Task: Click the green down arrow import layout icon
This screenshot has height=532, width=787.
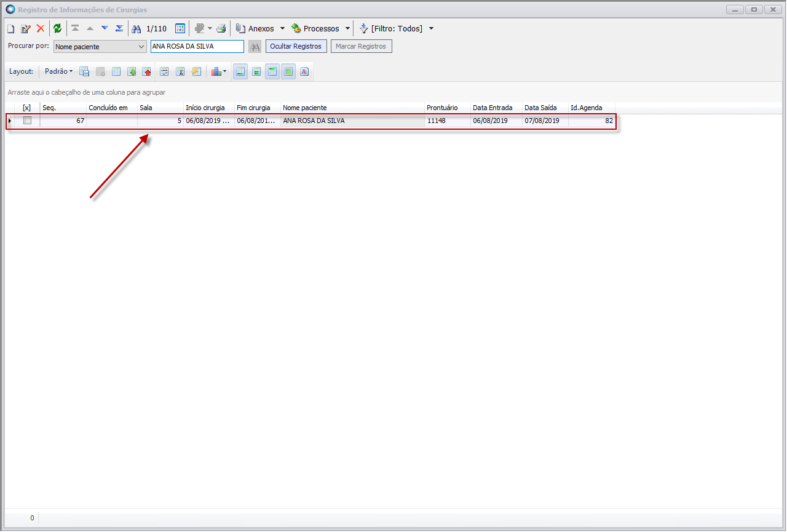Action: (132, 71)
